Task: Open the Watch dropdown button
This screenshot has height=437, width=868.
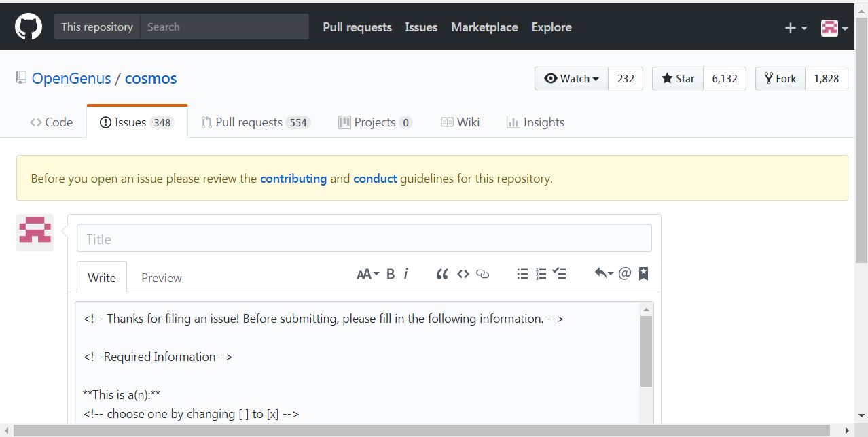Action: 572,78
